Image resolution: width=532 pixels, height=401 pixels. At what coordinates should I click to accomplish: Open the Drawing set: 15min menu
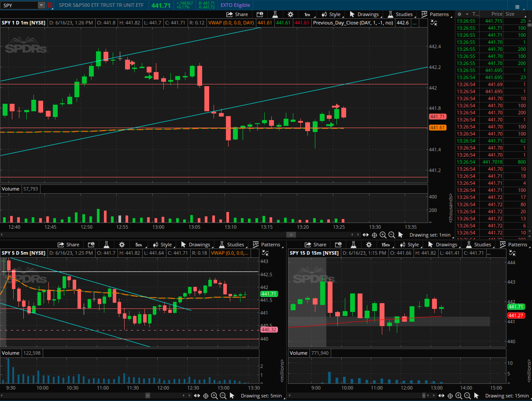506,396
